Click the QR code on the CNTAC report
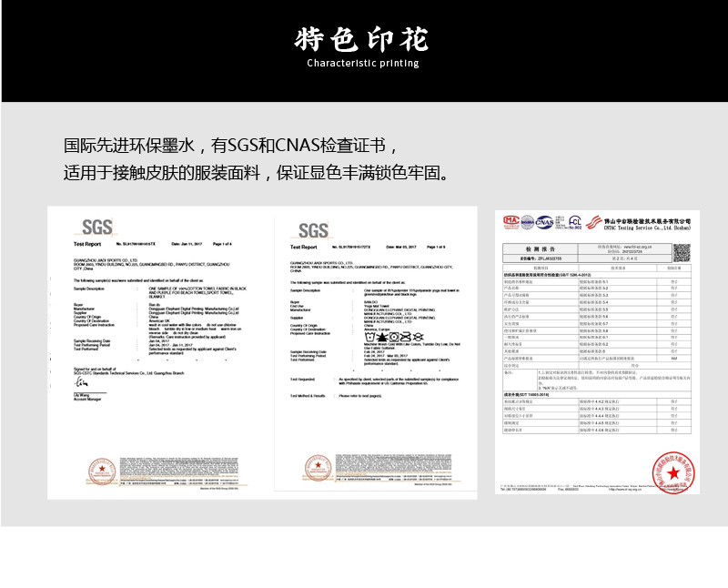728x588 pixels. [682, 253]
